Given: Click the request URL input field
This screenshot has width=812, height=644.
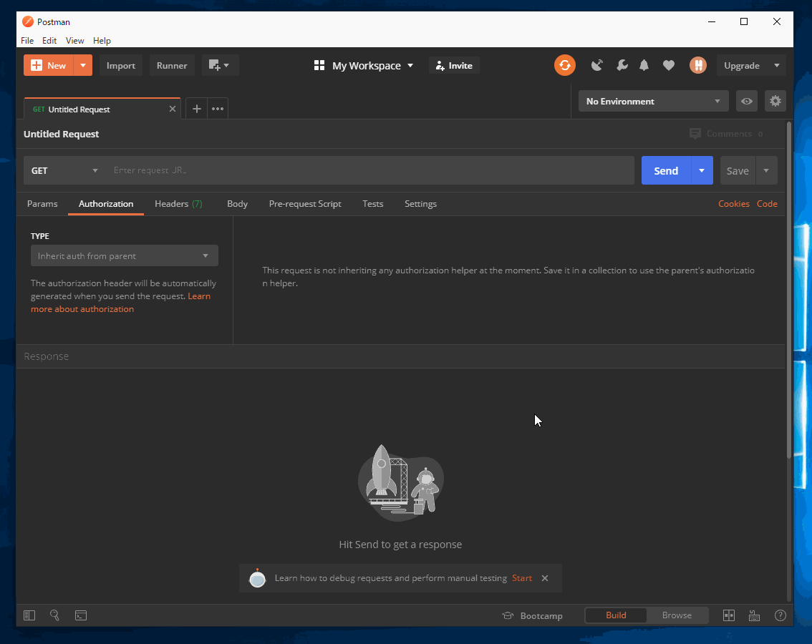Looking at the screenshot, I should pyautogui.click(x=370, y=170).
